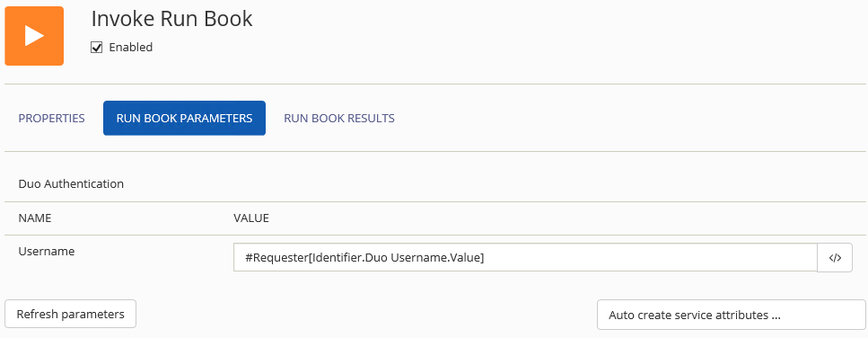Viewport: 868px width, 338px height.
Task: Uncheck the Enabled checkbox
Action: pos(97,48)
